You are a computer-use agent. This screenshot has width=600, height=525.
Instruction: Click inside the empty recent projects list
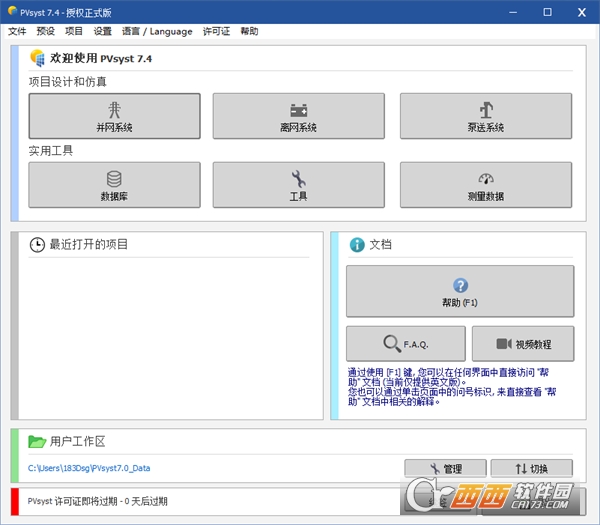pyautogui.click(x=170, y=337)
